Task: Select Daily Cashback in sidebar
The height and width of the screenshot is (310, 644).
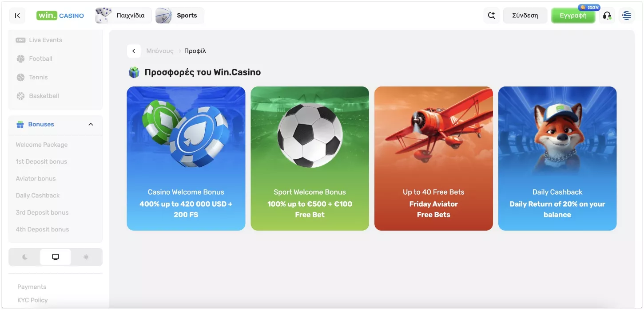Action: point(38,196)
